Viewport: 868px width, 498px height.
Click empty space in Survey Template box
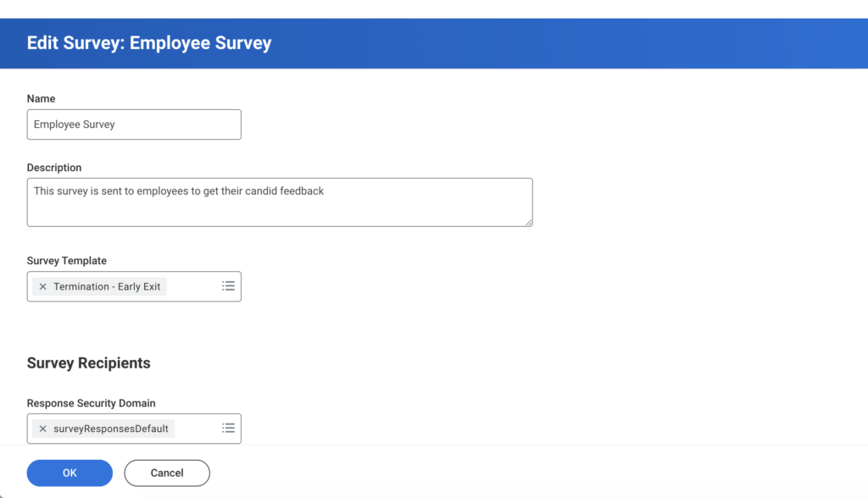point(192,287)
